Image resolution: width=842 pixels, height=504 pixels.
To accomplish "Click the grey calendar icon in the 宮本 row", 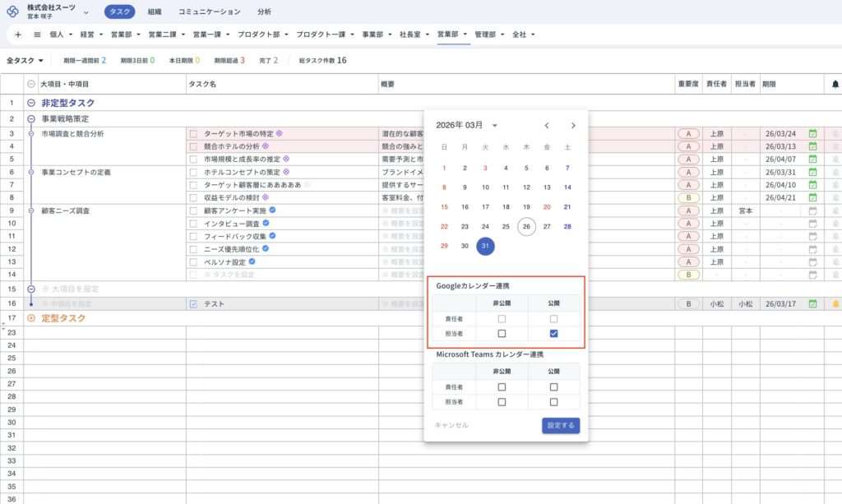I will [813, 210].
